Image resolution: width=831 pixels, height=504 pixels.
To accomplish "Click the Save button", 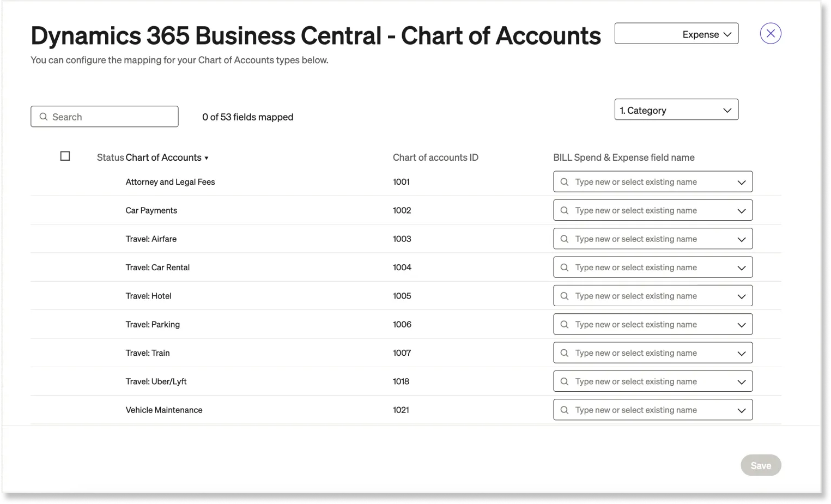I will point(761,465).
